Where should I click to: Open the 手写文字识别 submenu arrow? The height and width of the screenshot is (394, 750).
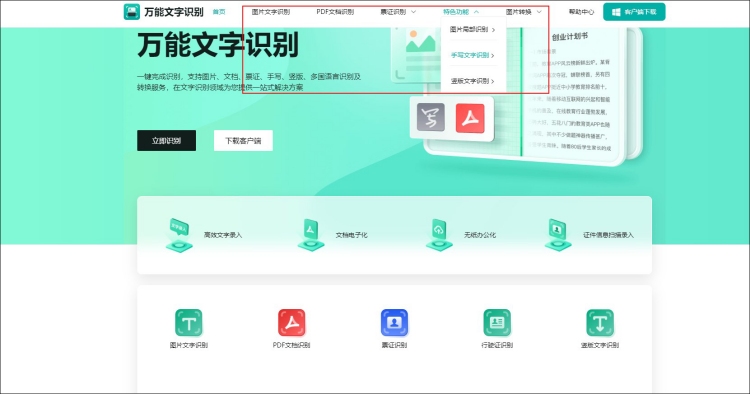coord(493,55)
